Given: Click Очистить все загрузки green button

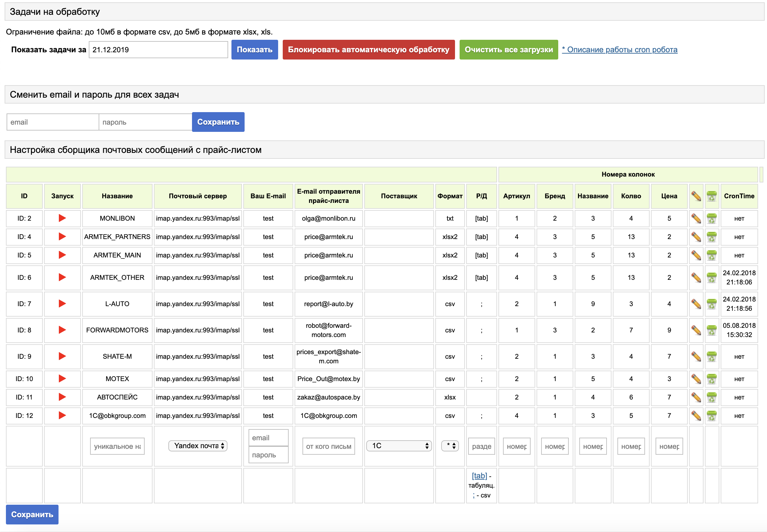Looking at the screenshot, I should 508,50.
